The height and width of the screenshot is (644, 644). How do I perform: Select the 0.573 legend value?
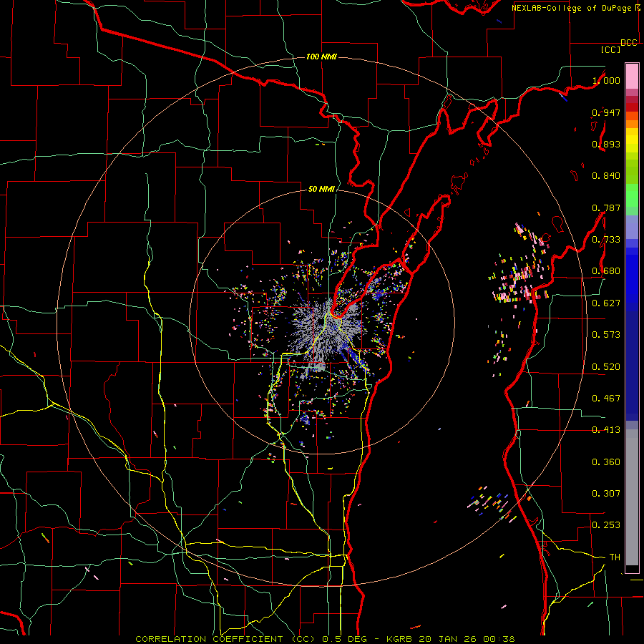click(606, 335)
